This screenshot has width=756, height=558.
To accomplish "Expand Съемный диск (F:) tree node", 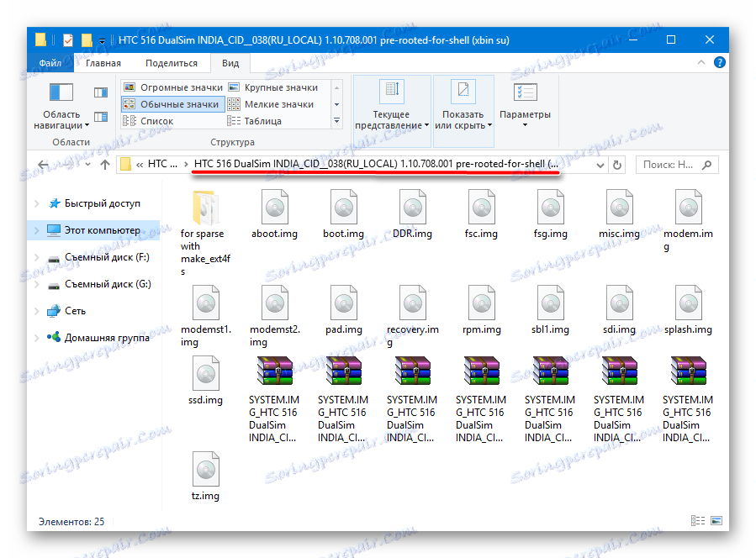I will [37, 258].
